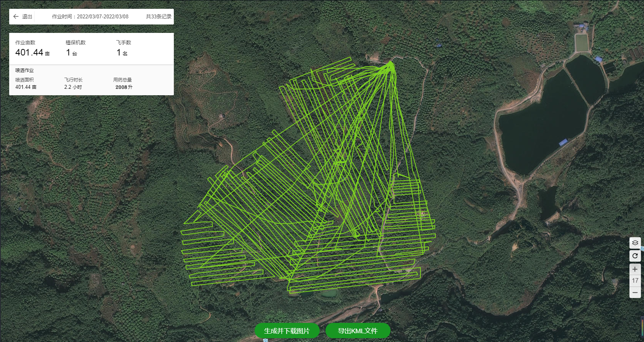Click the back arrow next to 退出
This screenshot has height=342, width=644.
pyautogui.click(x=16, y=16)
